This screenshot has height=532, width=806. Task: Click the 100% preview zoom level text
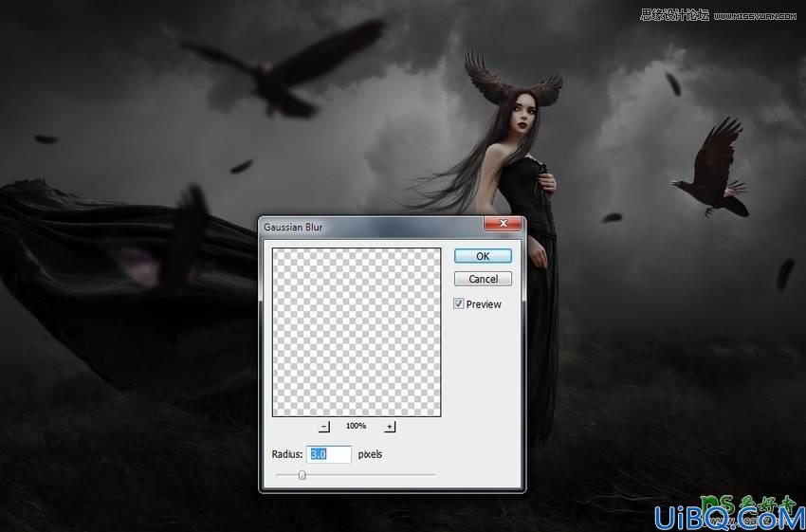point(356,426)
